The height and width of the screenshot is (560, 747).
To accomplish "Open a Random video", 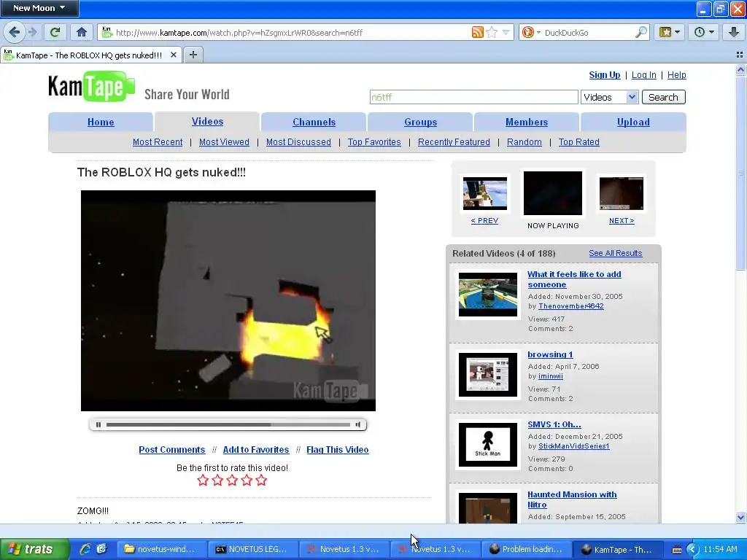I will click(524, 142).
